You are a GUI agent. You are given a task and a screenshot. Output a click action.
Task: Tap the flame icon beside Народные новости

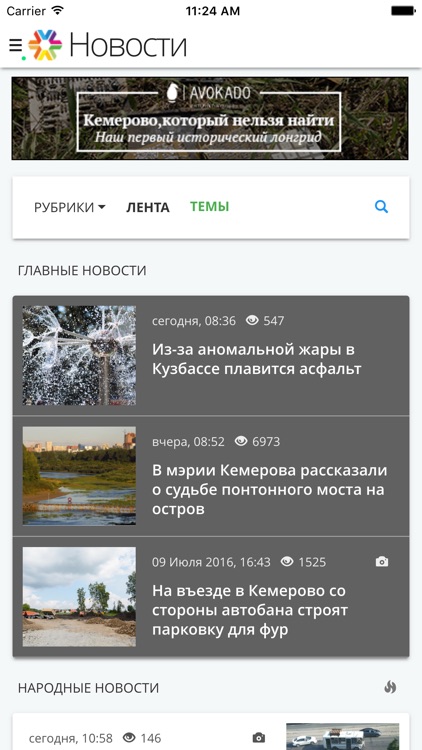390,687
